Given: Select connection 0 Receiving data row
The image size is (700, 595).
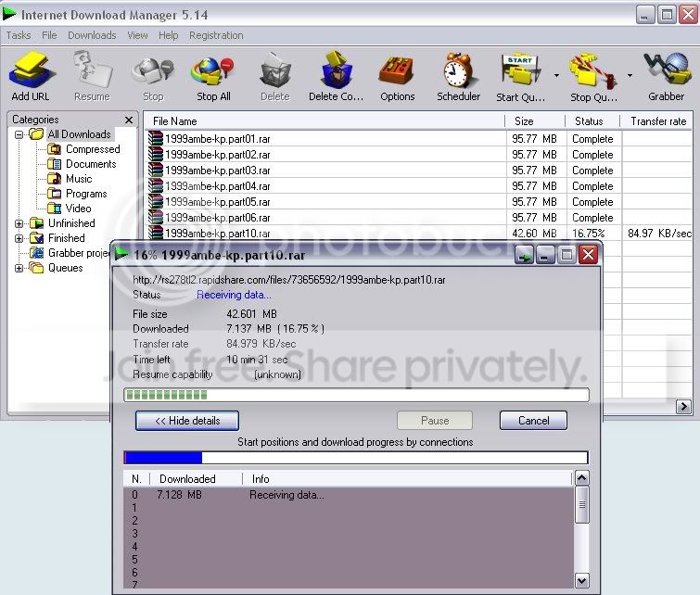Looking at the screenshot, I should coord(349,495).
